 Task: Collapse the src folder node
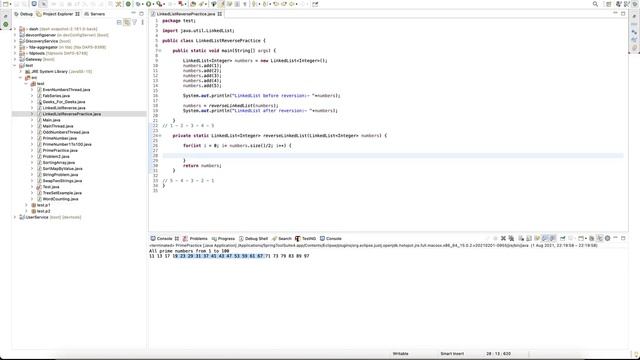(21, 78)
